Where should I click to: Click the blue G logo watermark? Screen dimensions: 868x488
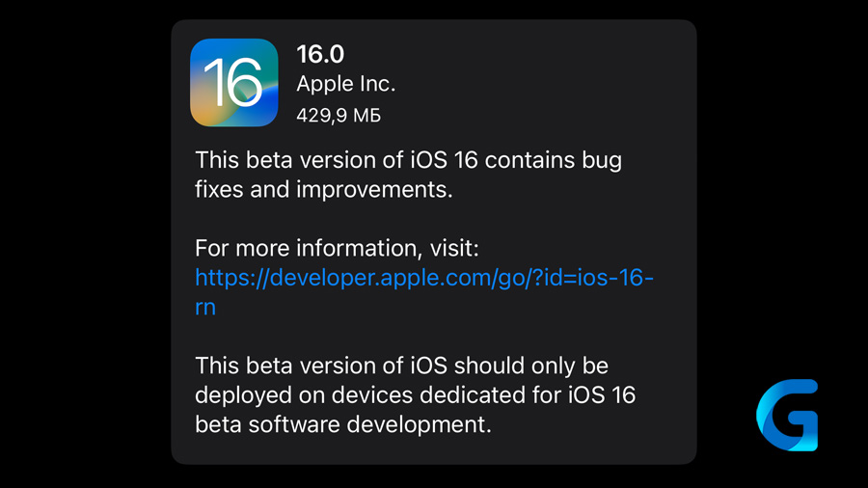787,415
